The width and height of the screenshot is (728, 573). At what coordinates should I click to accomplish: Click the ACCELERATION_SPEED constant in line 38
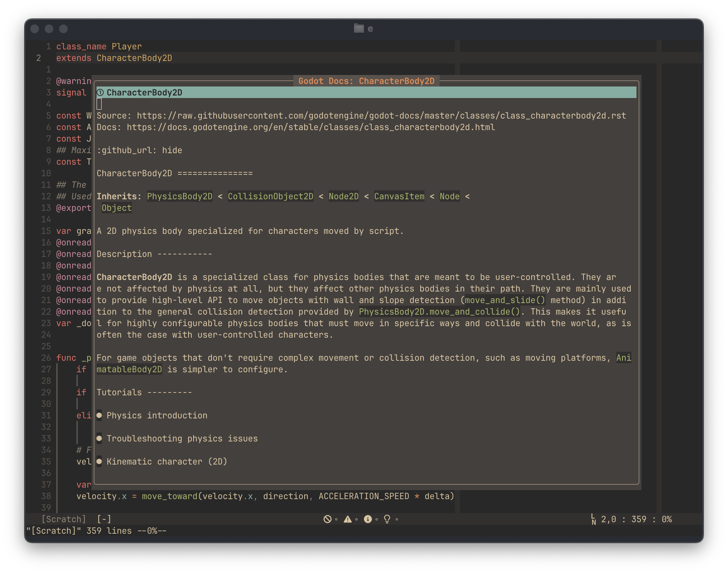364,496
